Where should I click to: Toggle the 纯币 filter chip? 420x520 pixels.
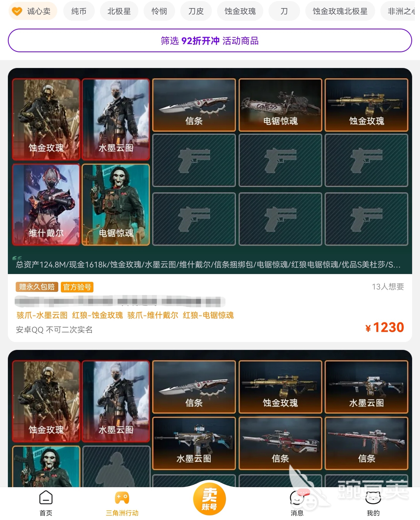[79, 11]
